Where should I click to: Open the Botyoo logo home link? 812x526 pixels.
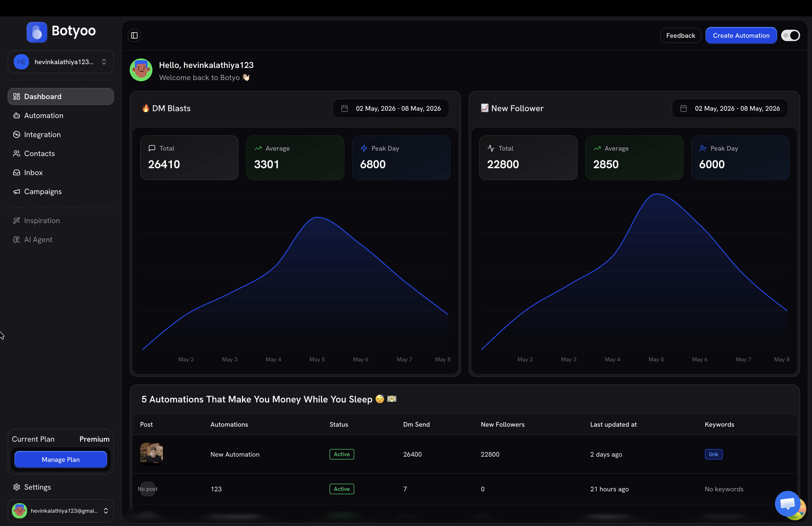[61, 32]
